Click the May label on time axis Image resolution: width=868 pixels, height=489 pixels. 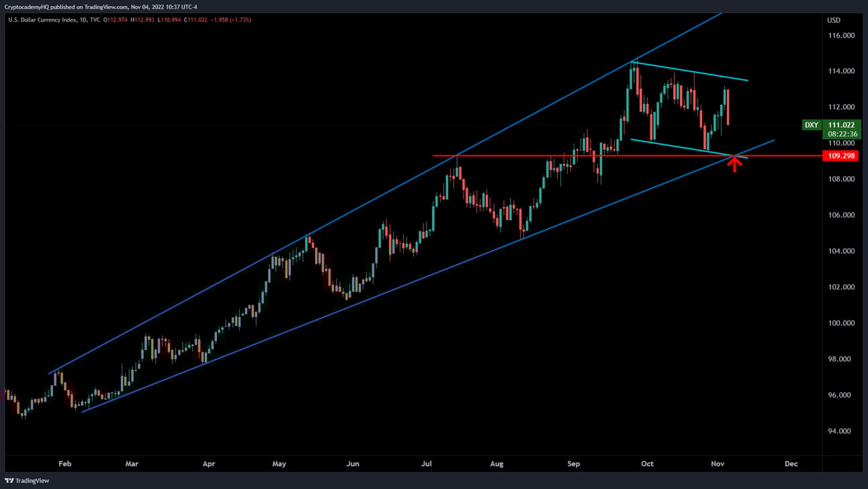tap(279, 463)
